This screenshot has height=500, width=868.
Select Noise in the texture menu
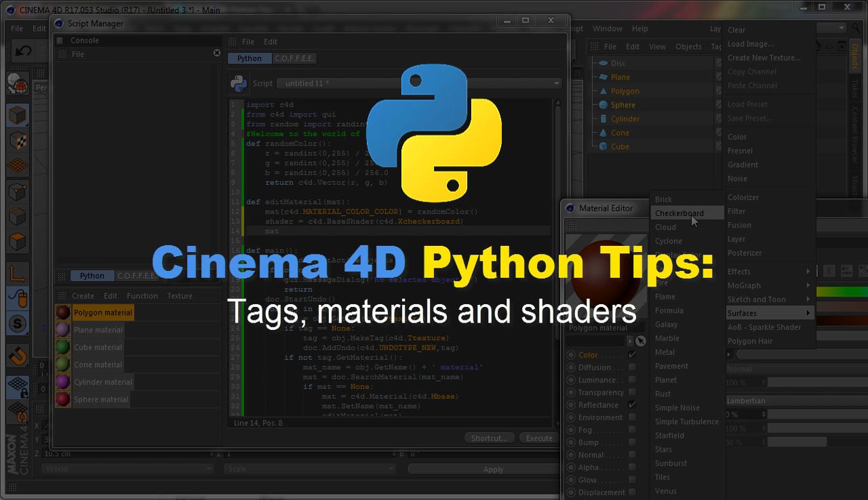tap(737, 179)
